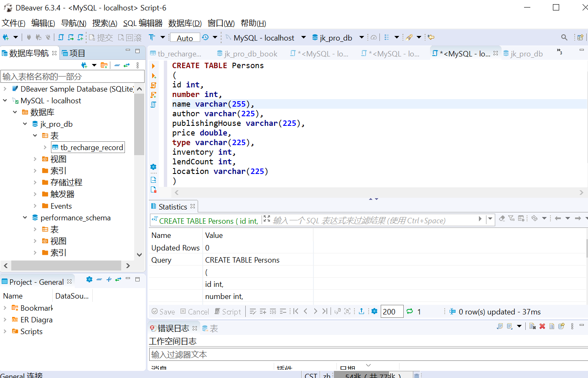Select the 存储过程 folder in navigator
Image resolution: width=588 pixels, height=378 pixels.
[x=66, y=182]
